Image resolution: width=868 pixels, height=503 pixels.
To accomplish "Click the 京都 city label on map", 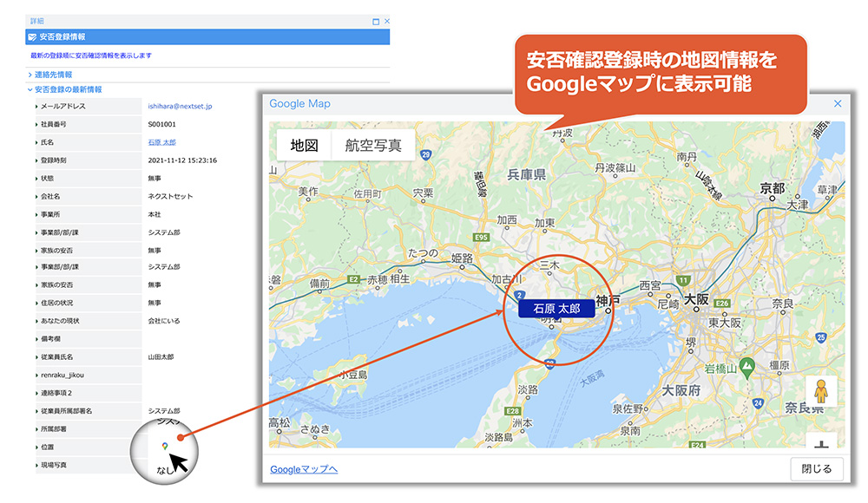I will (773, 188).
